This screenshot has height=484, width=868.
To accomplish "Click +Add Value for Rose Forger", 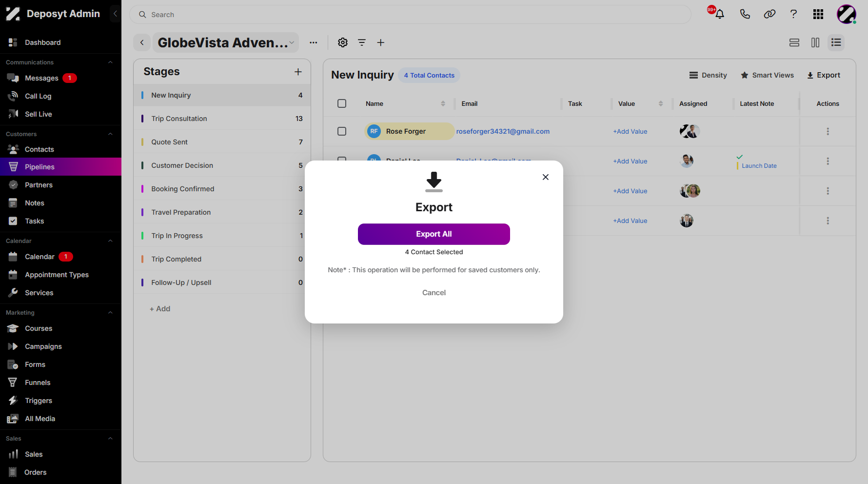I will [x=630, y=131].
